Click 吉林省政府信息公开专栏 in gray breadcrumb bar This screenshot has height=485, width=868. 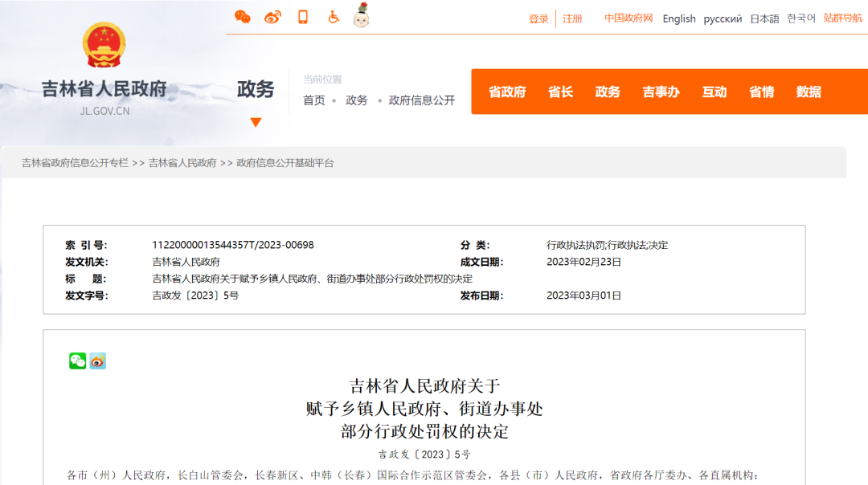[x=75, y=163]
